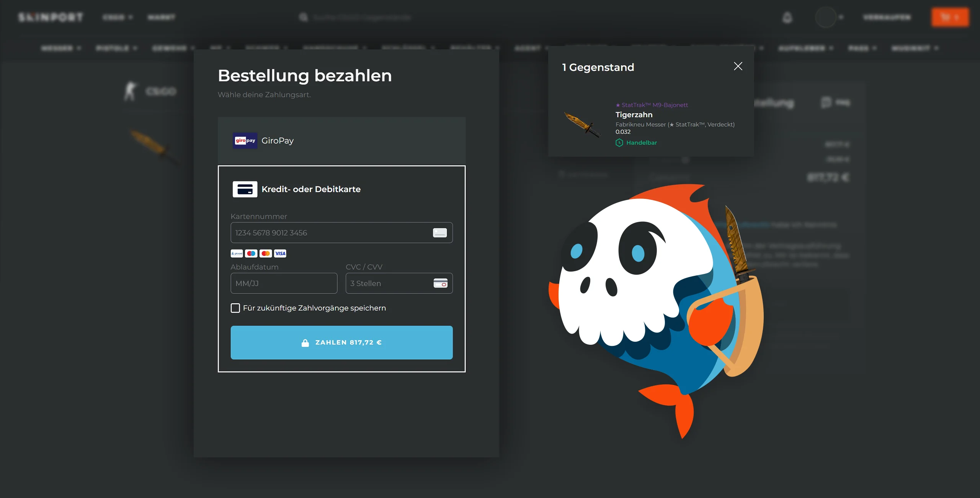Click the green Handelbar clock icon

point(619,143)
